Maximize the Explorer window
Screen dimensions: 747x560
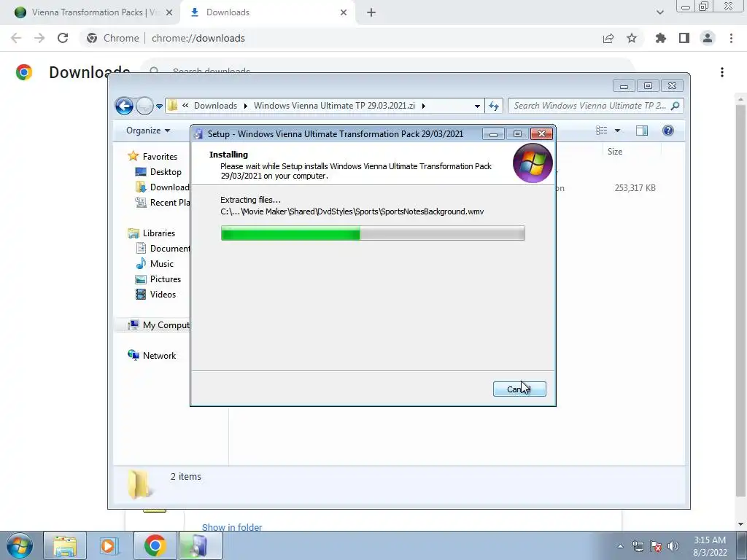(648, 86)
